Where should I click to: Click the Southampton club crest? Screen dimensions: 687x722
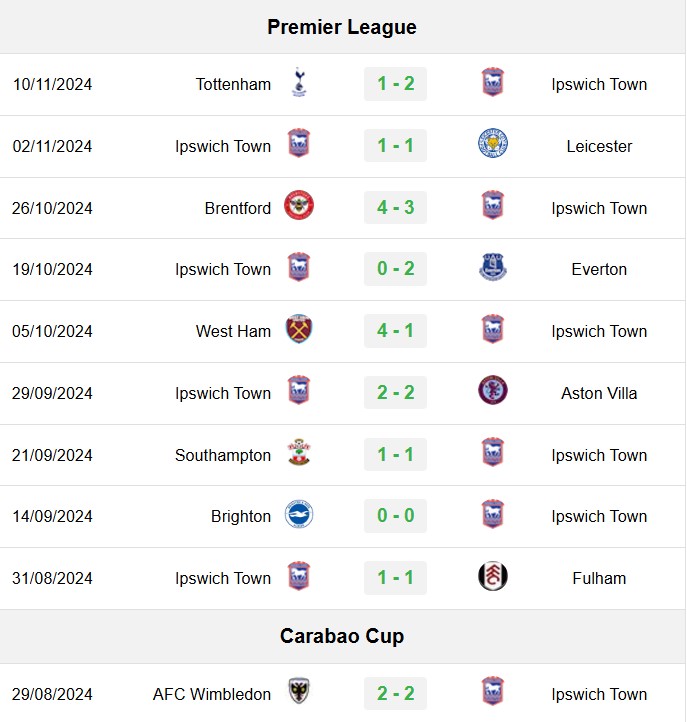pos(299,452)
